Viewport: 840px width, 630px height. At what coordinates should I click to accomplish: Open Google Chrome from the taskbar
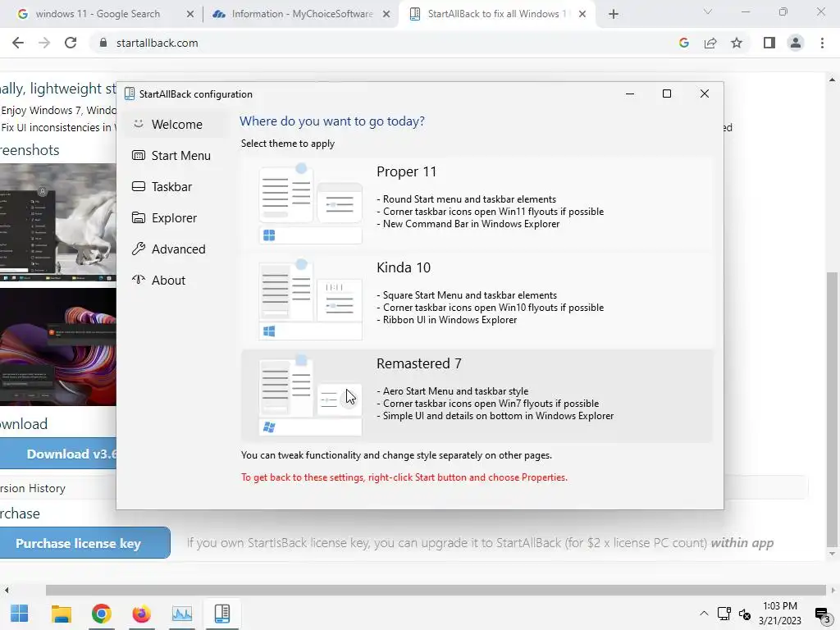pos(101,614)
